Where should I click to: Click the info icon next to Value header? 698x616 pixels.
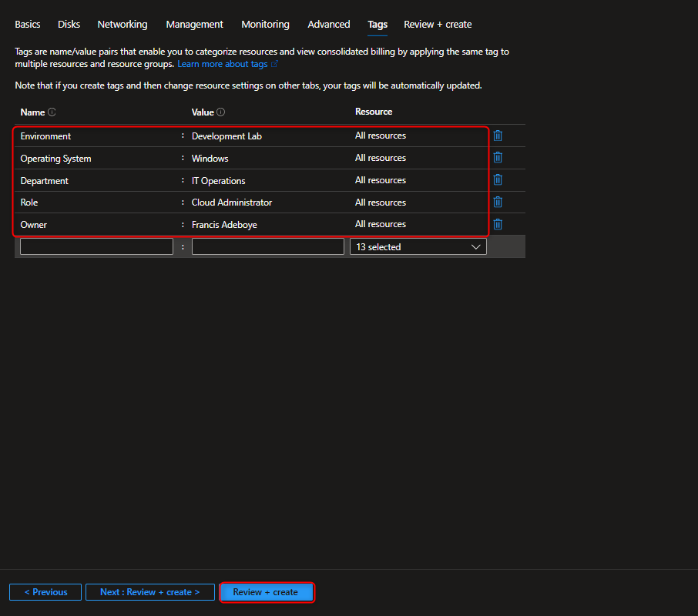tap(221, 112)
